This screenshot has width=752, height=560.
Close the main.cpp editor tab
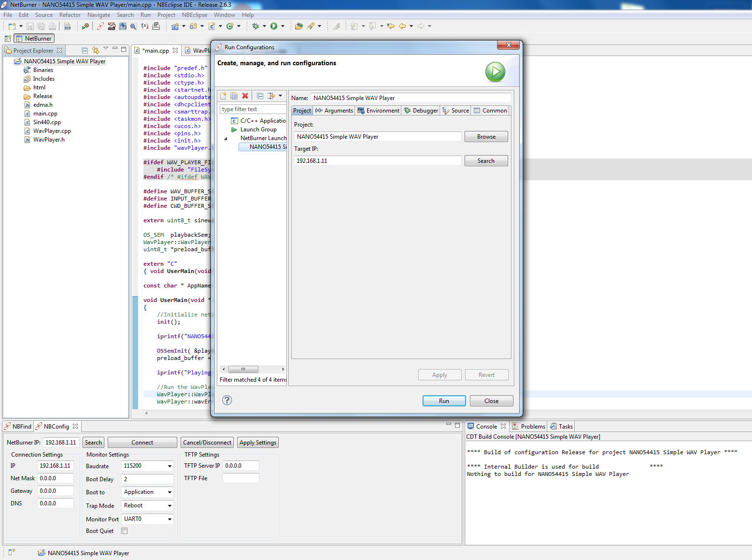(175, 50)
